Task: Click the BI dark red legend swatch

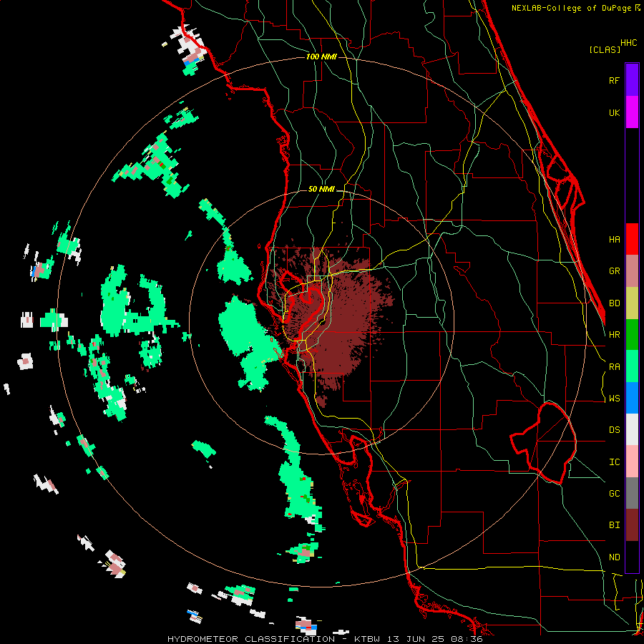Action: (632, 525)
